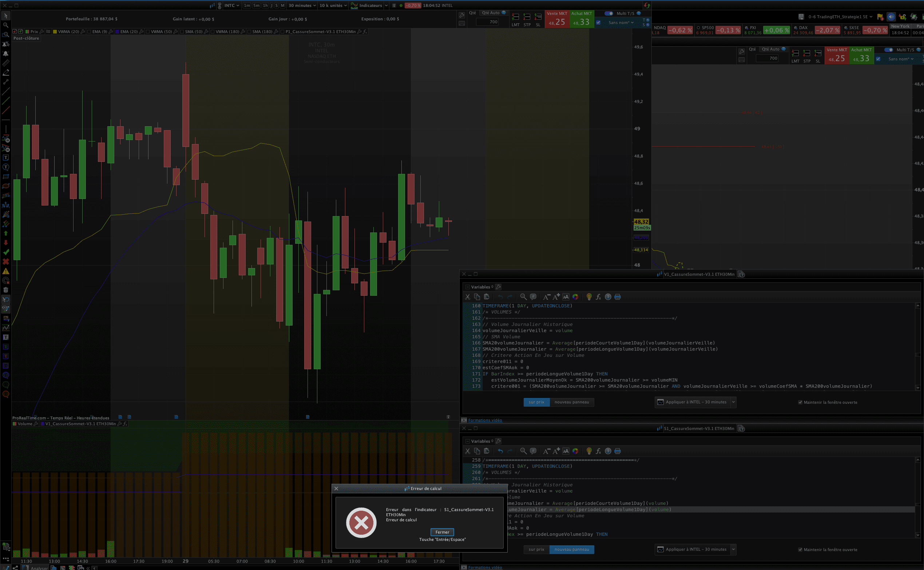Click print icon in V1 code editor toolbar
Image resolution: width=924 pixels, height=570 pixels.
click(617, 297)
